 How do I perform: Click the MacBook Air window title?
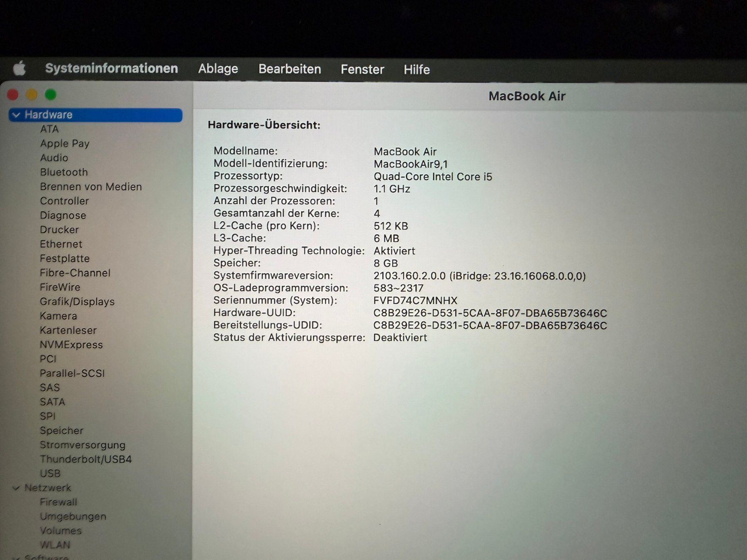pos(527,96)
